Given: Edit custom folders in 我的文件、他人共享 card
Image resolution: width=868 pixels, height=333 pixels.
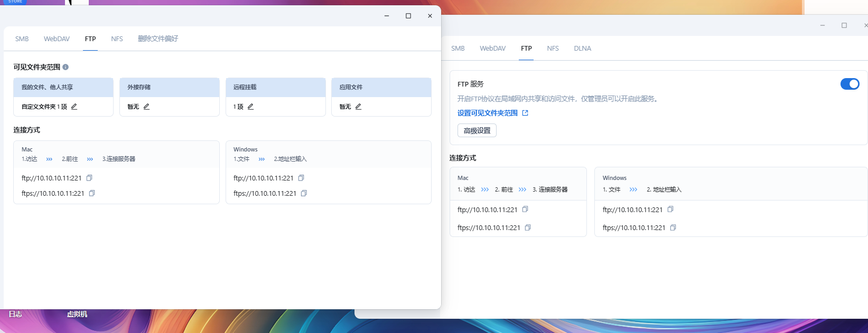Looking at the screenshot, I should click(x=74, y=107).
